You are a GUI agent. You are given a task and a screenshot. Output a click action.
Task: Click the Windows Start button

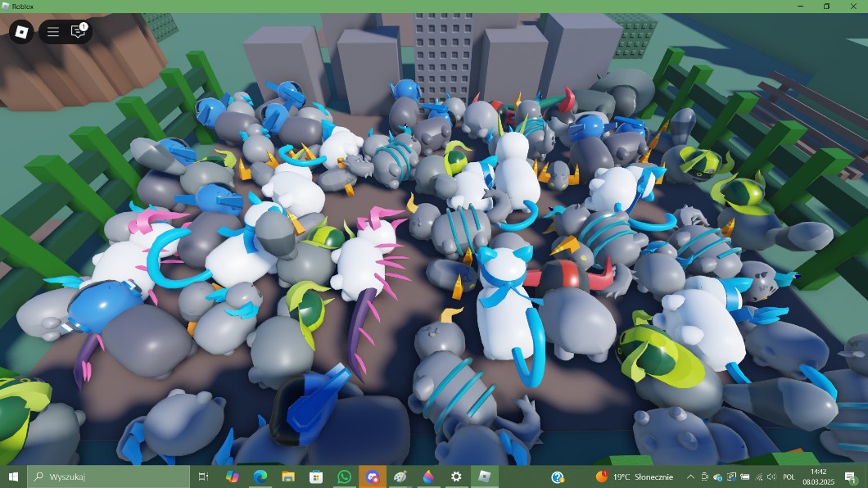13,477
